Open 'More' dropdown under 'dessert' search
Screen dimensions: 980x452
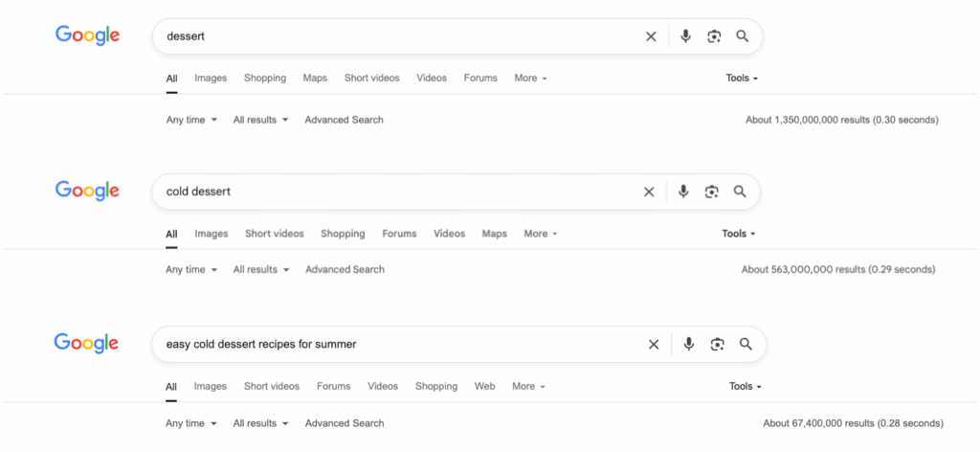pyautogui.click(x=530, y=79)
